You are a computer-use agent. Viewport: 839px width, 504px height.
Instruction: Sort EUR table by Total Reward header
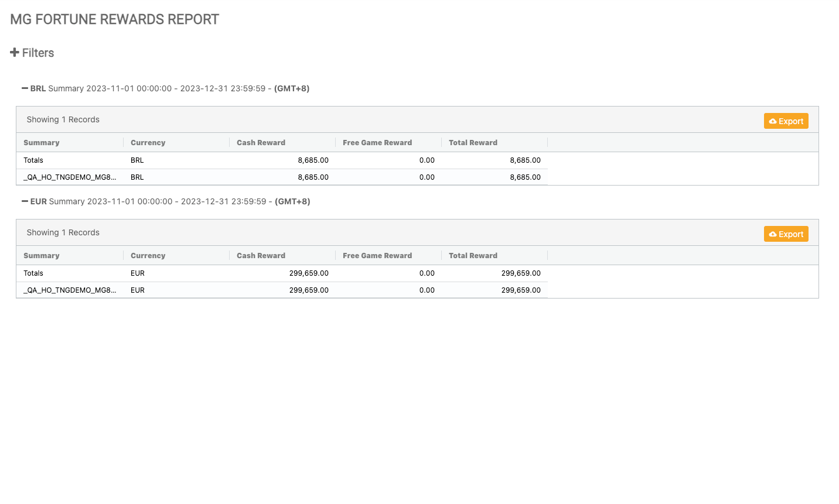[473, 256]
